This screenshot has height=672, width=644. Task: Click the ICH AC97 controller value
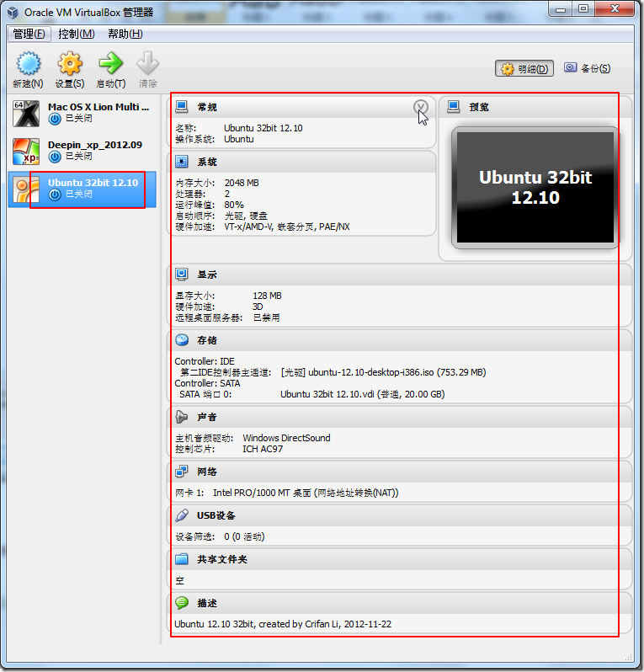(x=263, y=449)
